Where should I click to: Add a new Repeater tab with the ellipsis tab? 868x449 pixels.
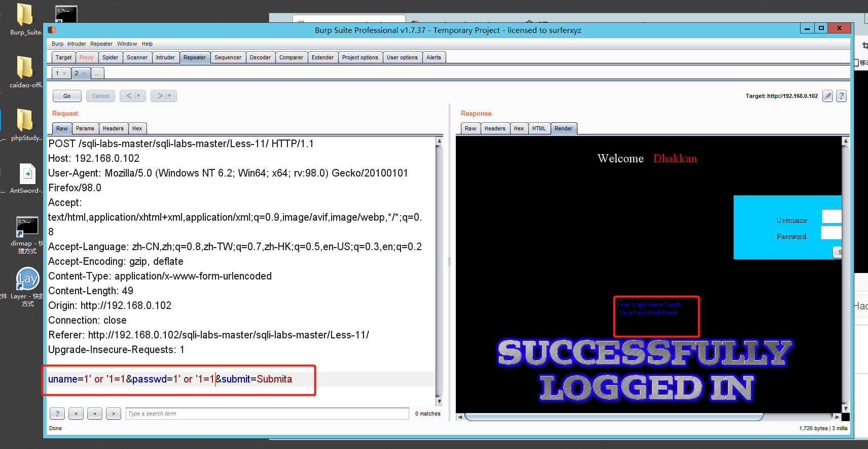point(97,74)
